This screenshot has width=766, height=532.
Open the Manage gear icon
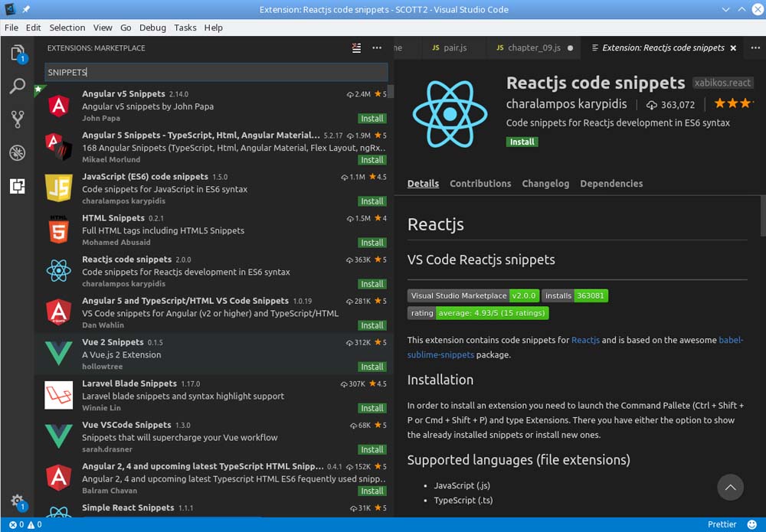[x=17, y=500]
